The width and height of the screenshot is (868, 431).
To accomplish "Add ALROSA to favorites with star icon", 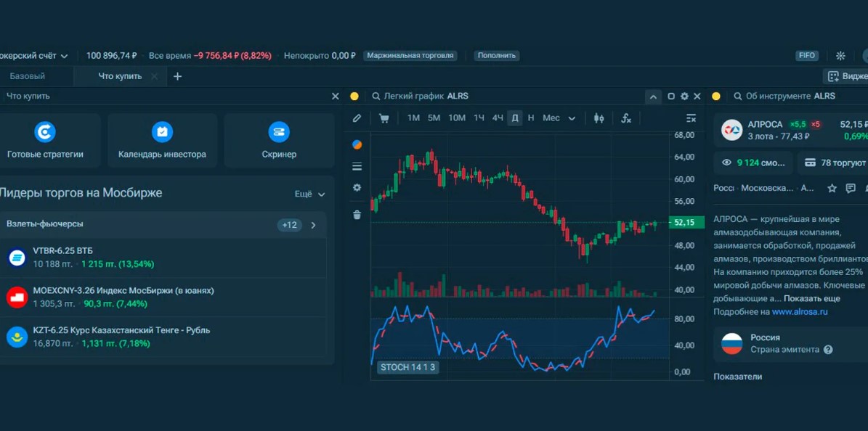I will (832, 188).
